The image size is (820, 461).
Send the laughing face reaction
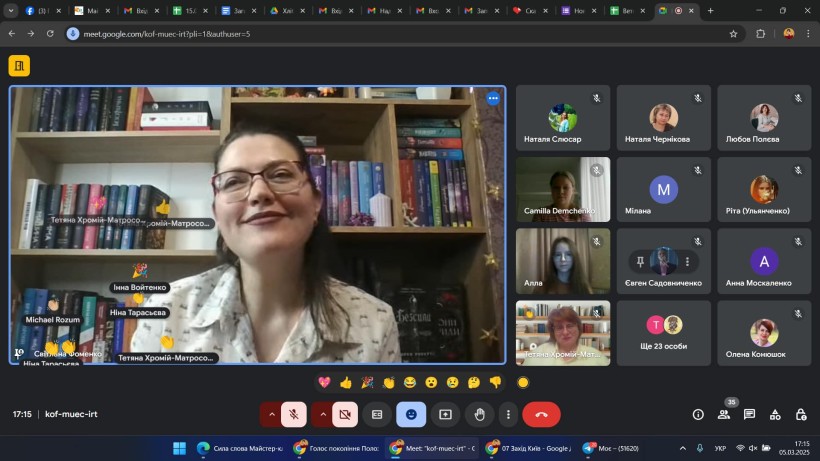[x=410, y=383]
